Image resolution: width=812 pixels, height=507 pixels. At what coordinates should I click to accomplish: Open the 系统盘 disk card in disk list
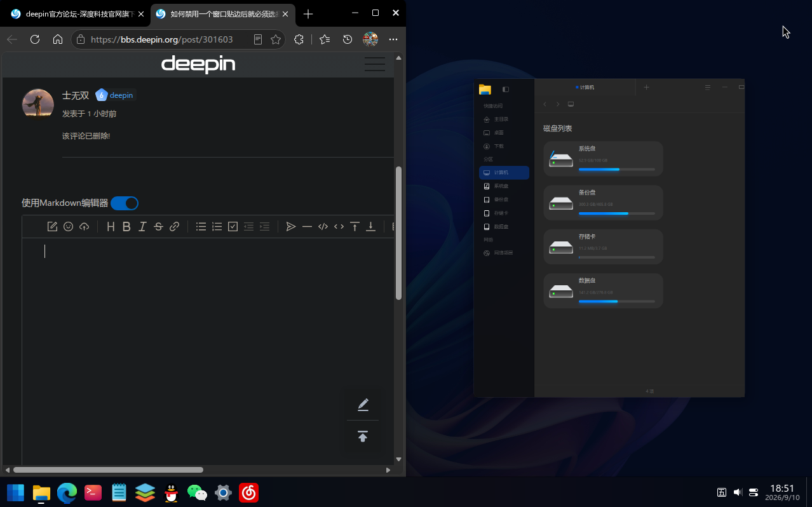[603, 159]
